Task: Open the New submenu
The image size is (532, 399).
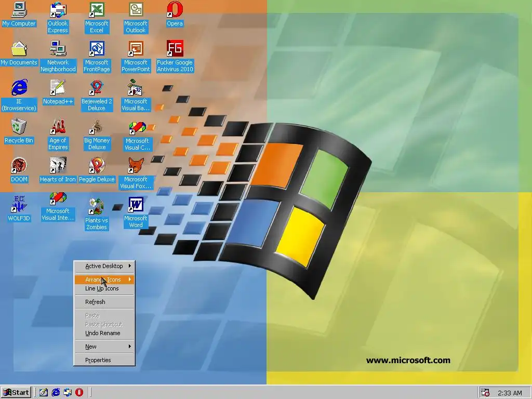Action: (x=104, y=347)
